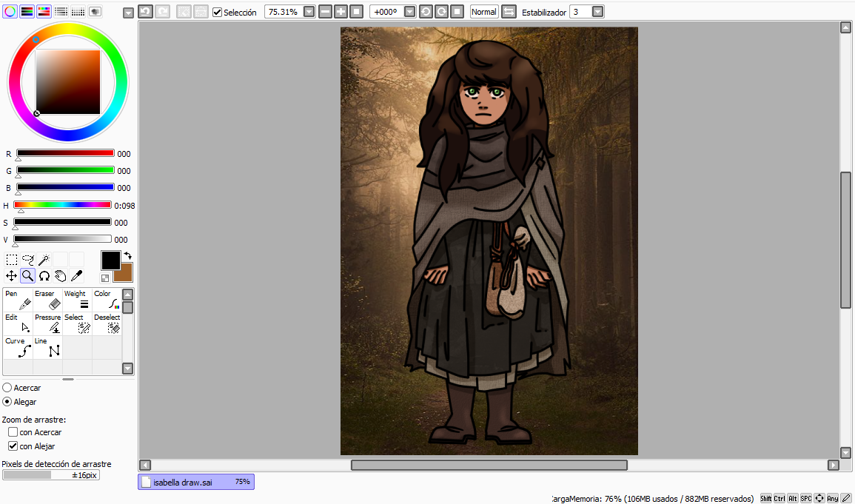The height and width of the screenshot is (504, 855).
Task: Activate the Curve tool
Action: (18, 346)
